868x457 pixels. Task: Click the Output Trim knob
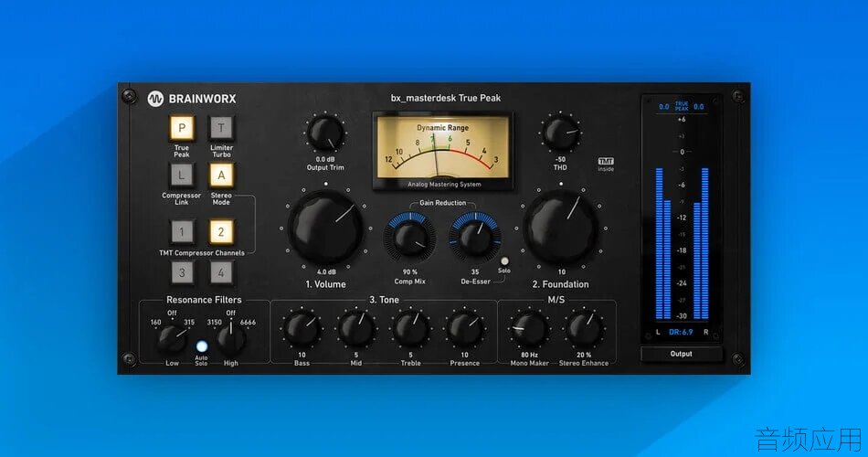pyautogui.click(x=325, y=134)
